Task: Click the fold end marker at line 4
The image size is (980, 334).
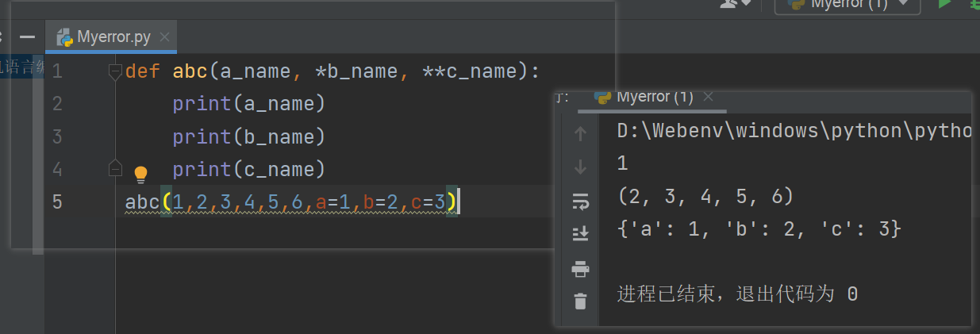Action: click(115, 169)
